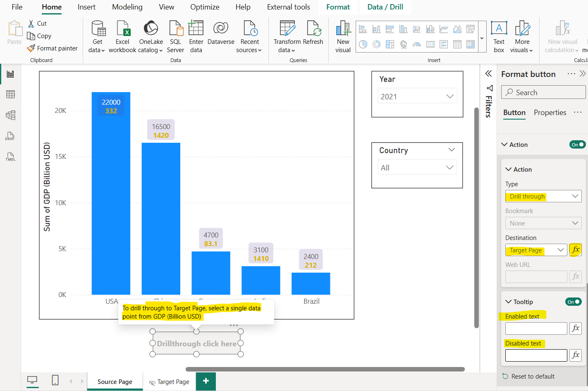Click Reset to default

pos(533,376)
